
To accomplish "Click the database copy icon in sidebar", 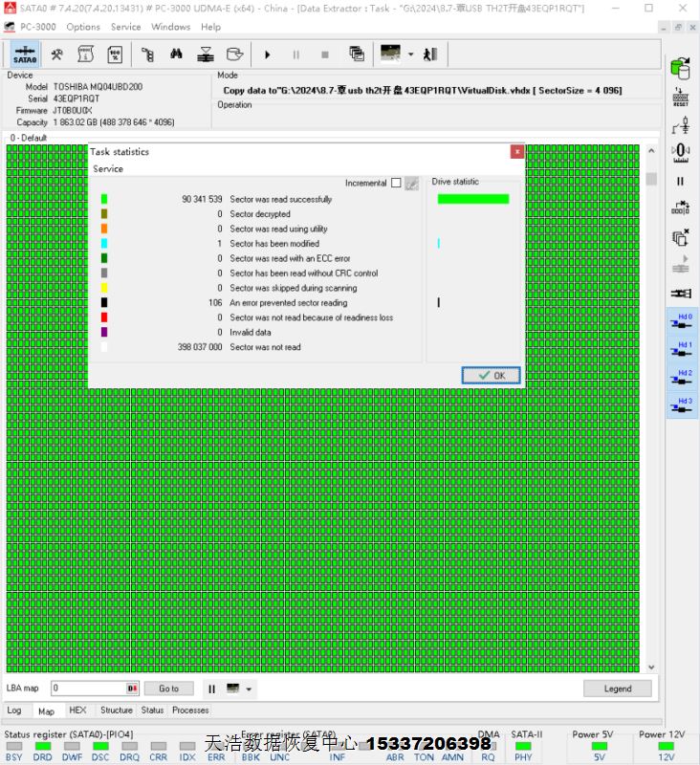I will click(681, 68).
